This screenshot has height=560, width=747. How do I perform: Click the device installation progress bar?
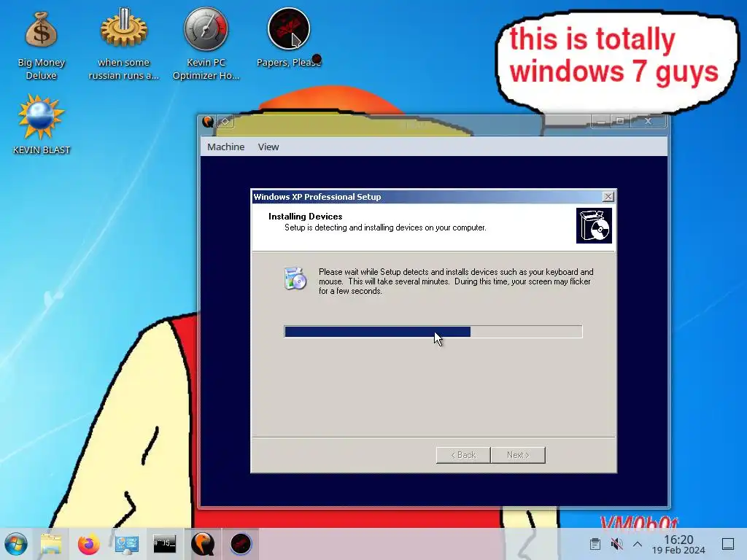433,332
